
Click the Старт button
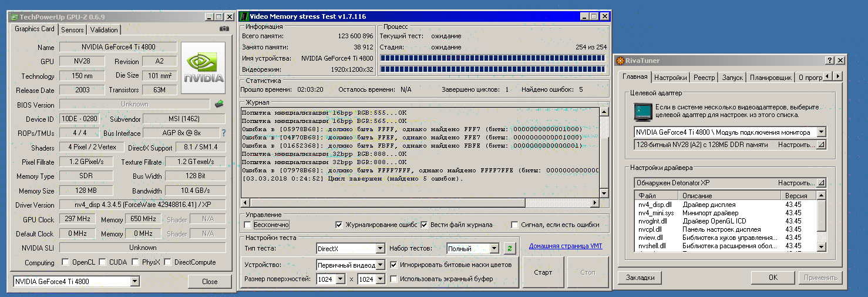point(543,272)
